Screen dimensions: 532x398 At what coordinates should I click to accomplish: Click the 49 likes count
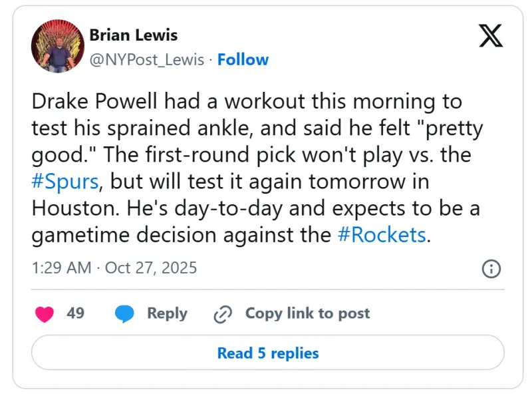pyautogui.click(x=75, y=313)
